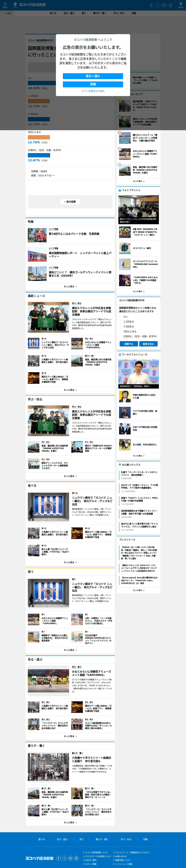
Task: Click the 「表示へ進む」 button in the popup
Action: [93, 76]
